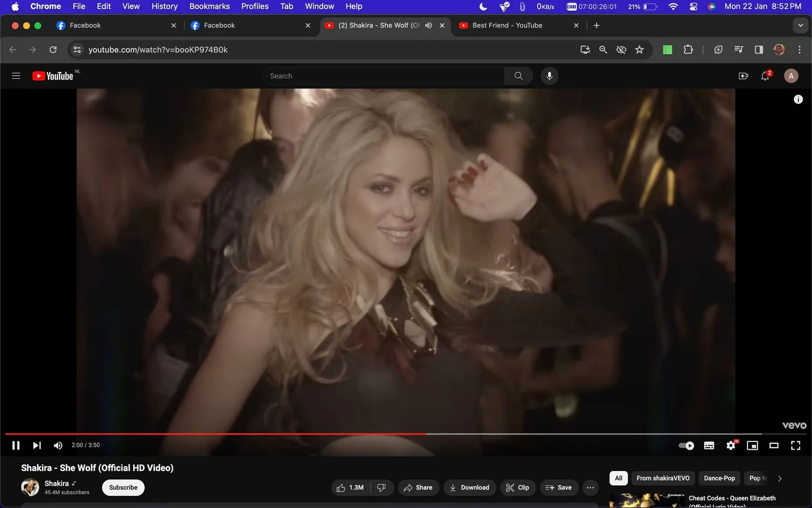Screen dimensions: 812x508
Task: Mute the Shakira tab audio icon
Action: [429, 25]
